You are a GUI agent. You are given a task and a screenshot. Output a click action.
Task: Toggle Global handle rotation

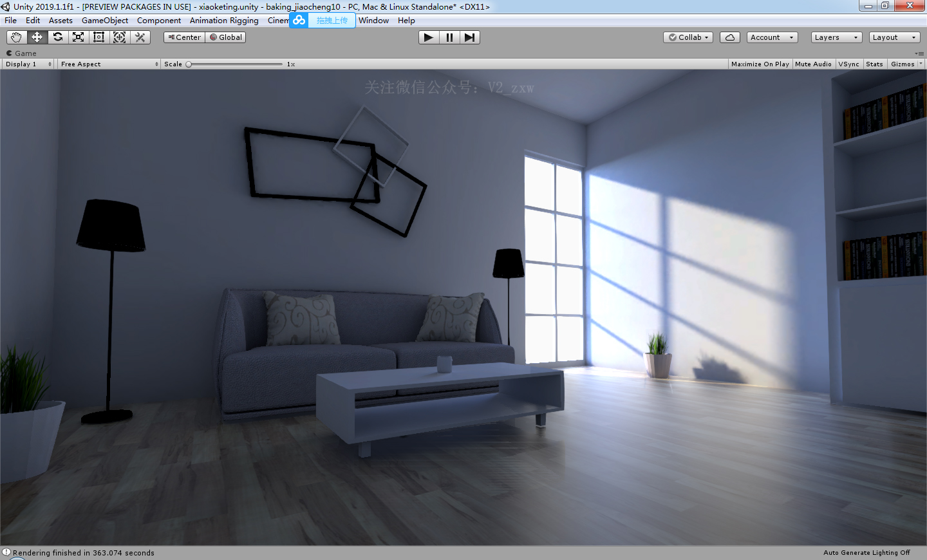226,37
